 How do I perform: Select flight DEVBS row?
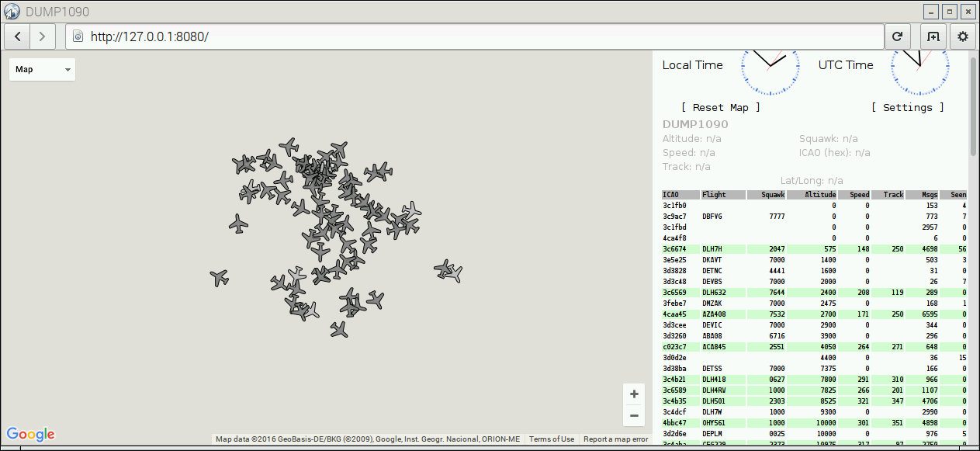(x=814, y=282)
